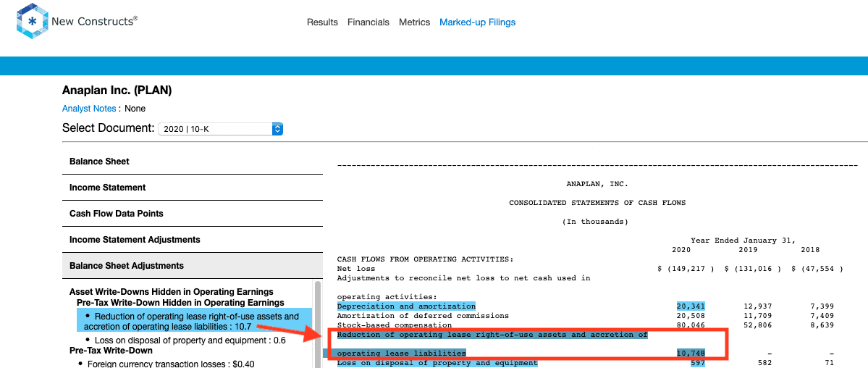The image size is (868, 368).
Task: Click the New Constructs hexagon logo
Action: point(32,21)
